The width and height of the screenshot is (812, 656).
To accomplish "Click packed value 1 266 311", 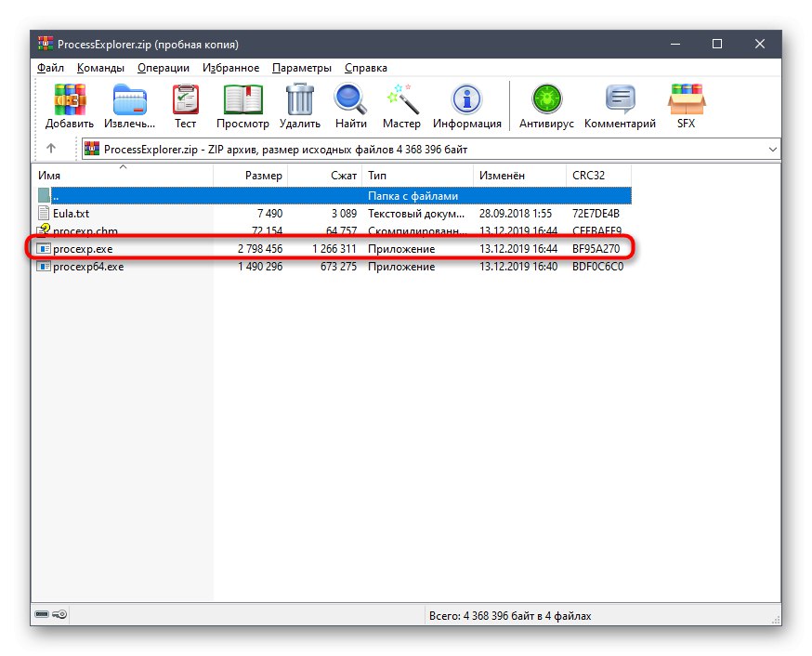I will point(334,249).
